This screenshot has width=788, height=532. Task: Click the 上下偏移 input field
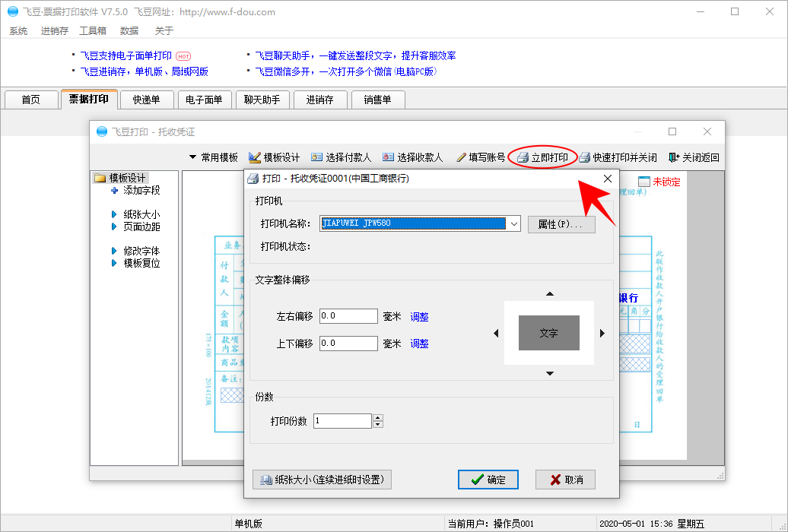point(348,344)
